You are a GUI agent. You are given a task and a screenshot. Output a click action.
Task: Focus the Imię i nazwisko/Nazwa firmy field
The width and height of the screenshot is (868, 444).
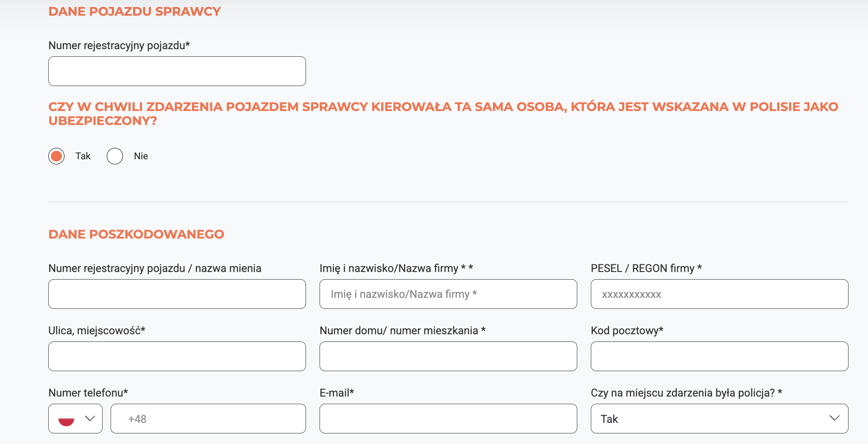click(448, 294)
